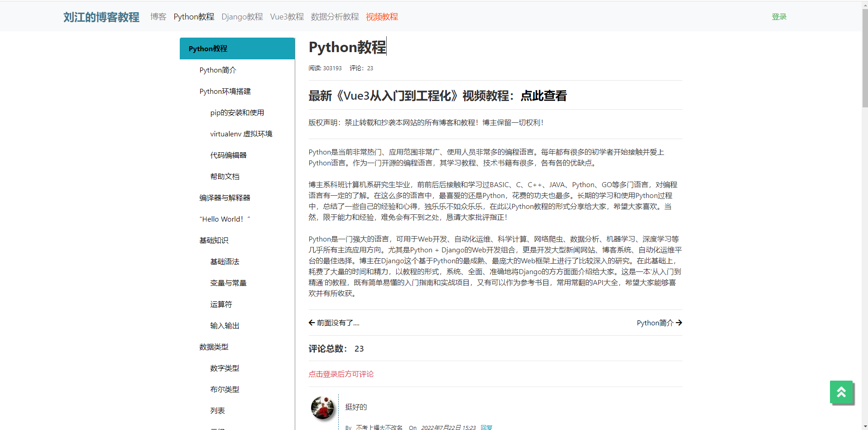The width and height of the screenshot is (868, 430).
Task: Go to next page Python简介 link
Action: [659, 323]
